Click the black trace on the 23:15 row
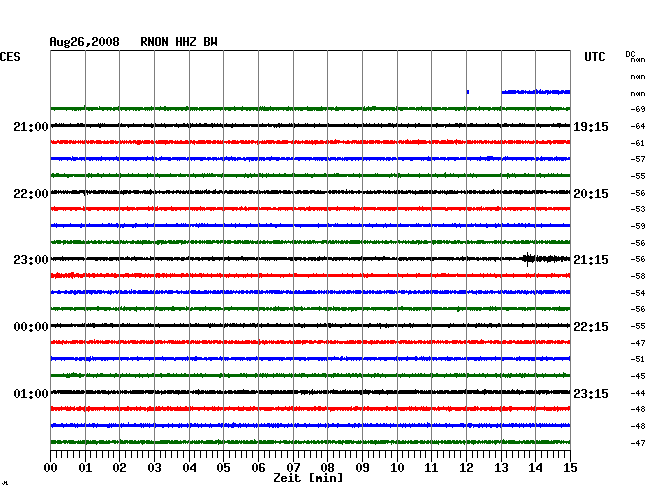650x494 pixels. click(310, 392)
